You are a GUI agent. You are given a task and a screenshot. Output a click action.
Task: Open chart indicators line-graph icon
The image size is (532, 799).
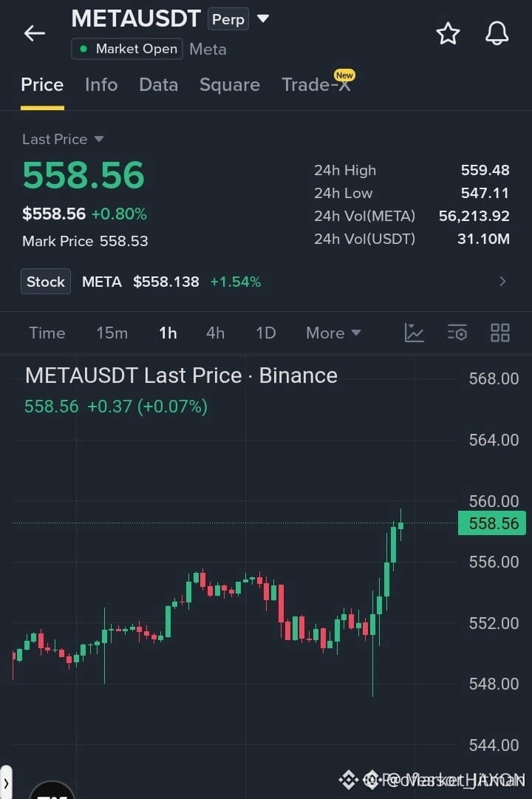point(414,333)
